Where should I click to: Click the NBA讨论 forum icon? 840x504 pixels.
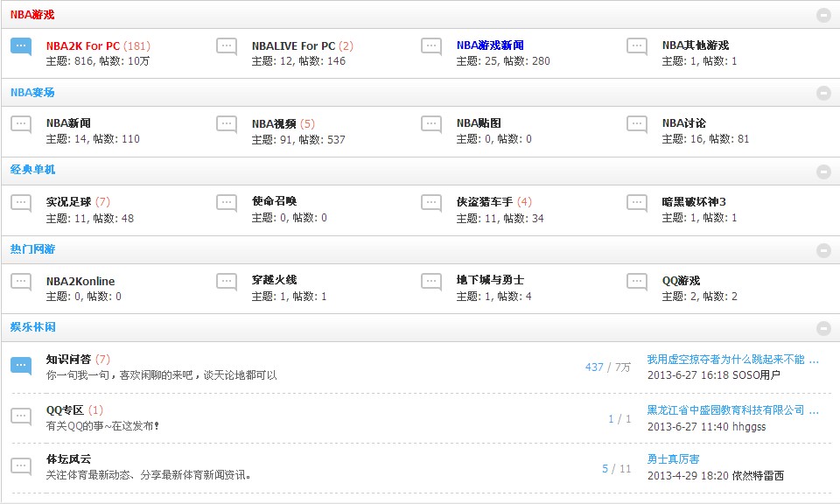pyautogui.click(x=637, y=124)
